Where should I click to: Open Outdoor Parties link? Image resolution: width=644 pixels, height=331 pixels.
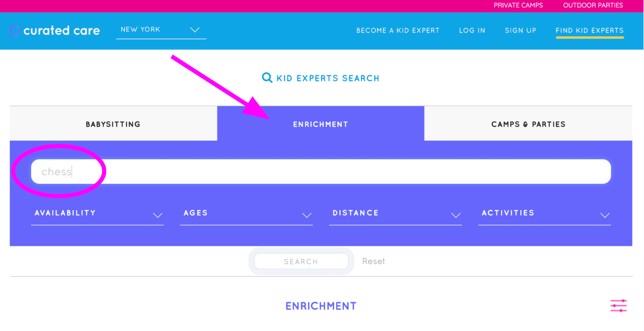tap(593, 6)
